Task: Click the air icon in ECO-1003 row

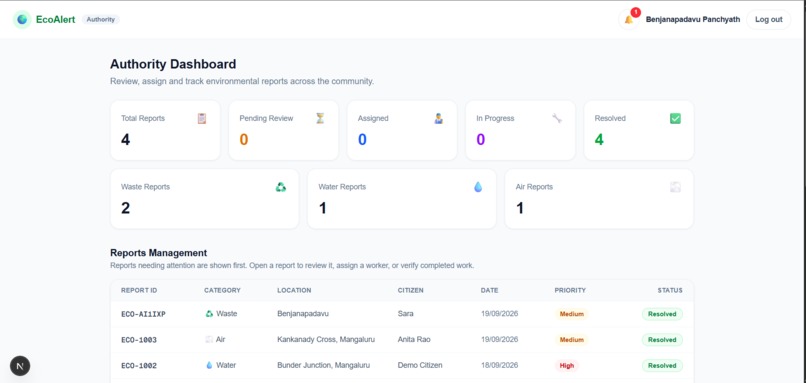Action: [x=209, y=339]
